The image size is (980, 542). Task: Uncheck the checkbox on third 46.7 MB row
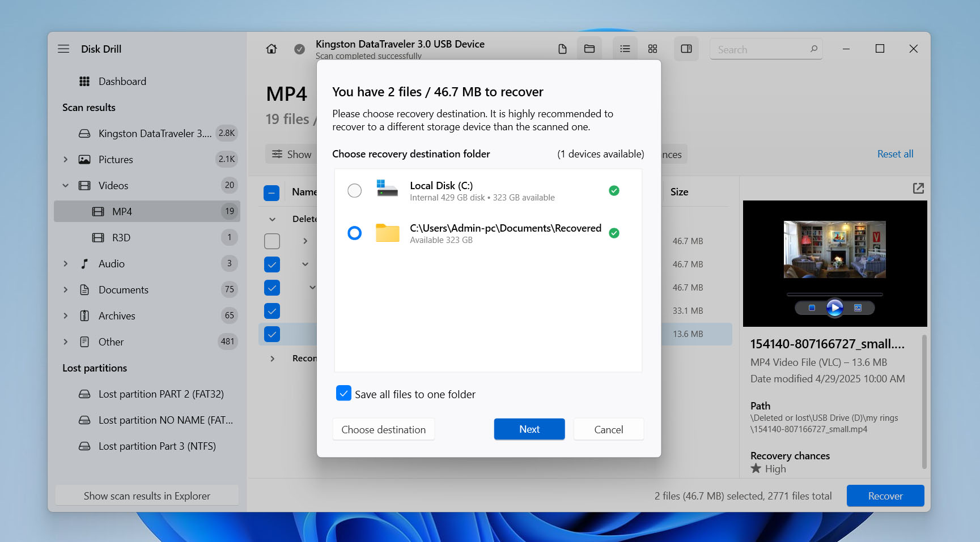coord(272,288)
